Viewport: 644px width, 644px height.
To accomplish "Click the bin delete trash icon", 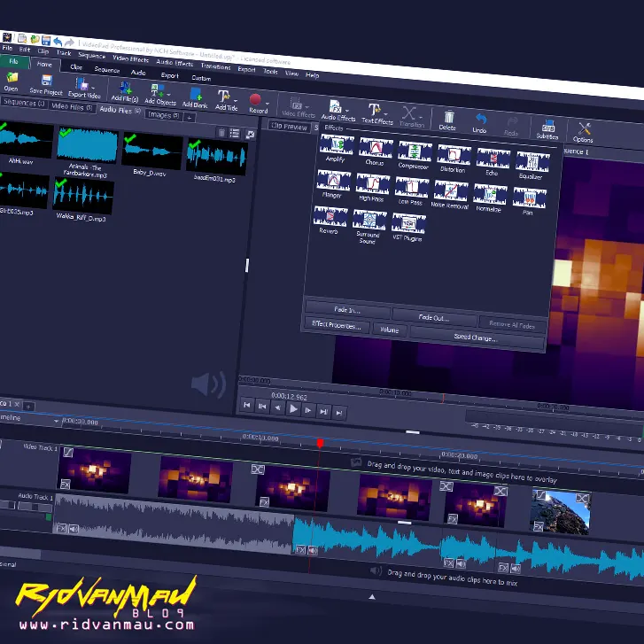I will (221, 132).
